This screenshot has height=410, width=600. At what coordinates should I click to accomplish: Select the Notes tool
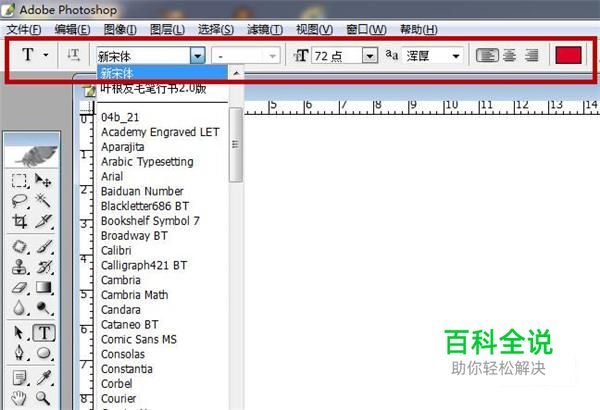tap(19, 378)
